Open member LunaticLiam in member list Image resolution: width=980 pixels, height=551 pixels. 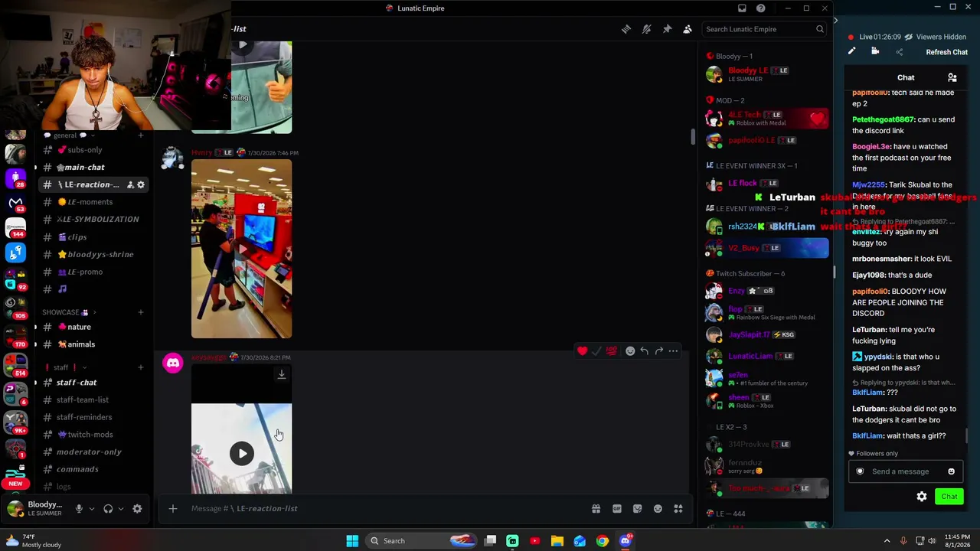pos(766,357)
